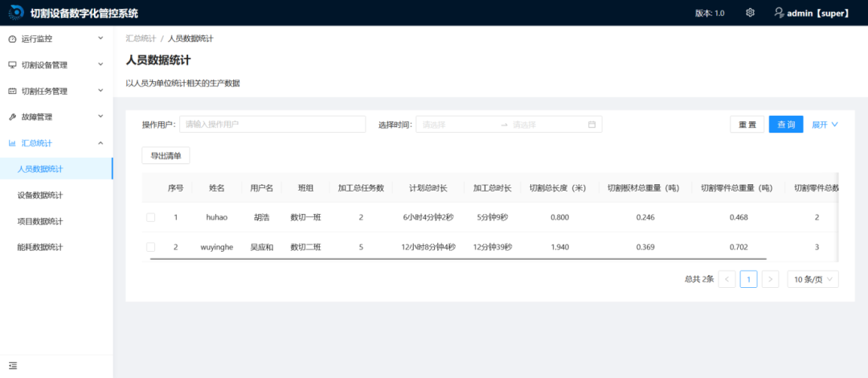
Task: Click page number 1 button
Action: [x=748, y=279]
